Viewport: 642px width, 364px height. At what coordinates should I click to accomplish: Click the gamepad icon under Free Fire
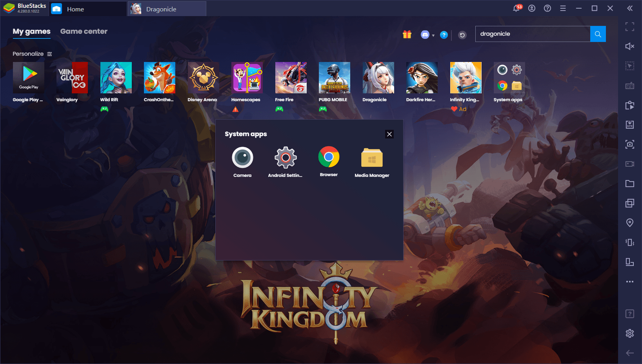(x=279, y=109)
